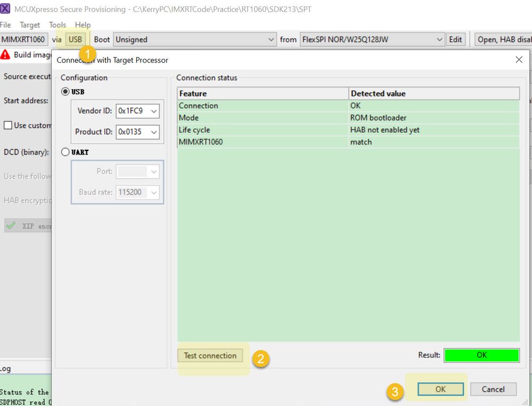
Task: Select the MIMXRT1060 row in status table
Action: point(348,142)
